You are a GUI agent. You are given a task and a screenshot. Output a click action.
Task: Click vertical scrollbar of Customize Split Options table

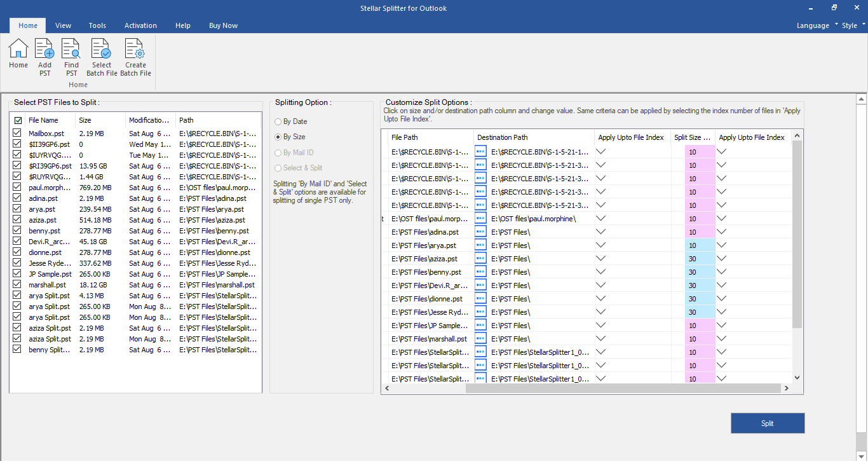(x=797, y=234)
